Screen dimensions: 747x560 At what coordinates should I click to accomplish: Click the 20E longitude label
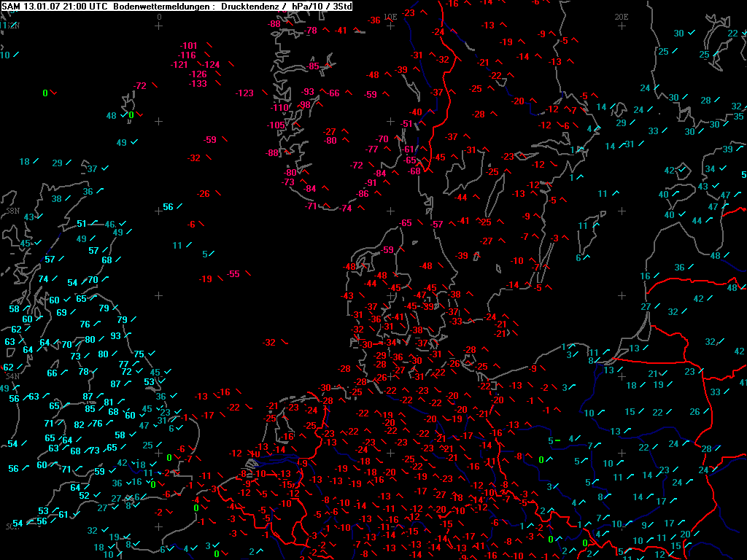(x=621, y=16)
